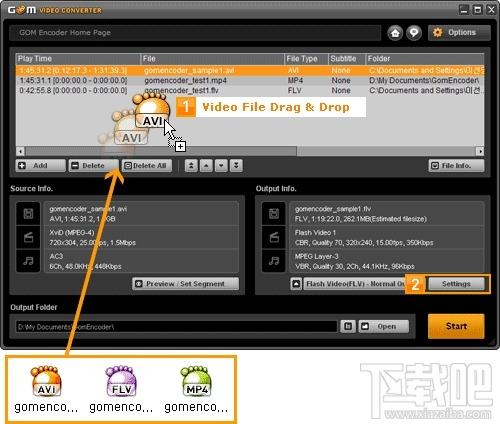The image size is (500, 424).
Task: Click the Subtitle column header
Action: (x=347, y=59)
